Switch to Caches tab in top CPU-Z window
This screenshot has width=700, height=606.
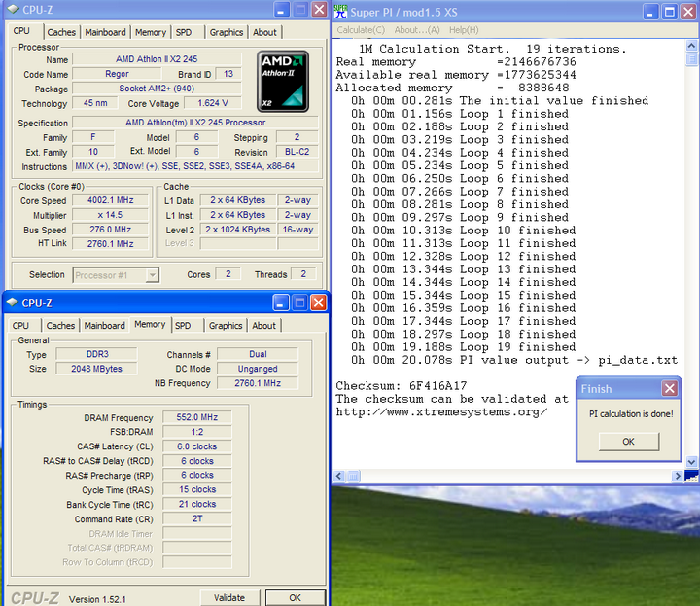(61, 32)
